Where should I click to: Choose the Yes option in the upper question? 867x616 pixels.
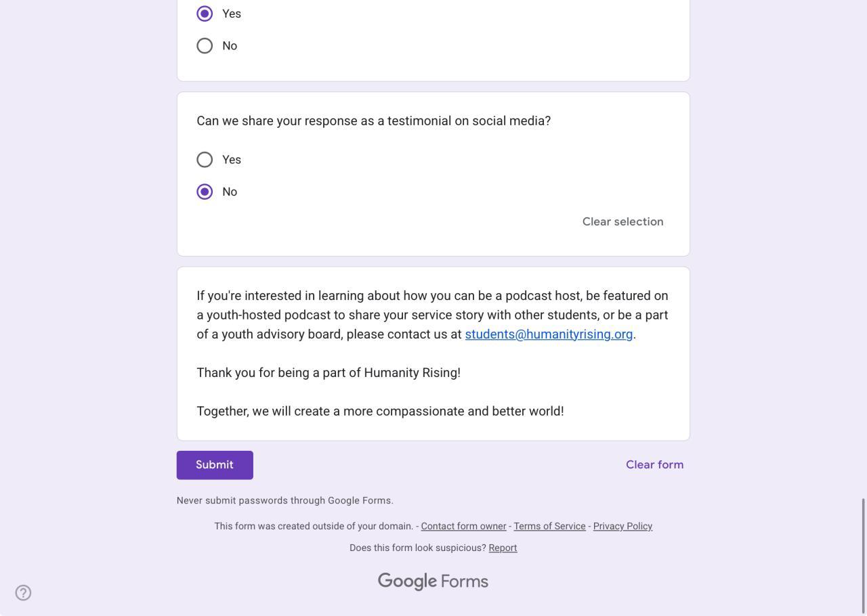click(205, 14)
